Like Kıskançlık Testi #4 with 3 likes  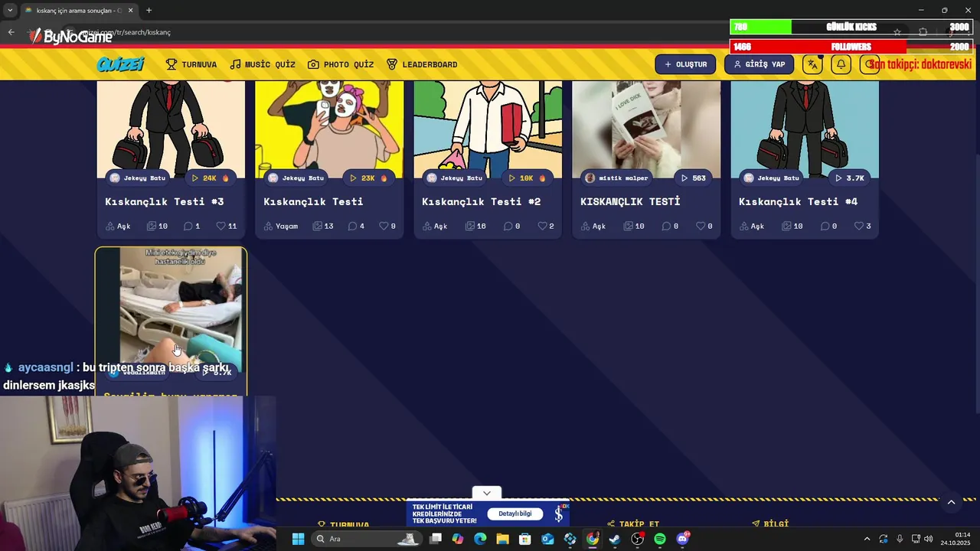864,226
